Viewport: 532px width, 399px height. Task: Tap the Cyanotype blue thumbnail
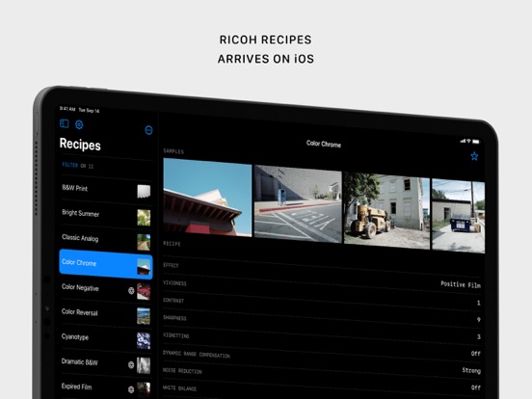(144, 341)
